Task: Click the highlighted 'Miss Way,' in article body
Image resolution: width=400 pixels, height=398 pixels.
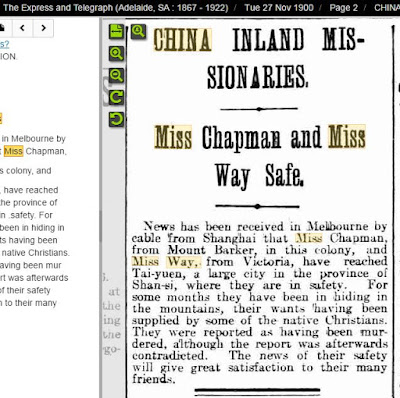Action: click(x=166, y=262)
